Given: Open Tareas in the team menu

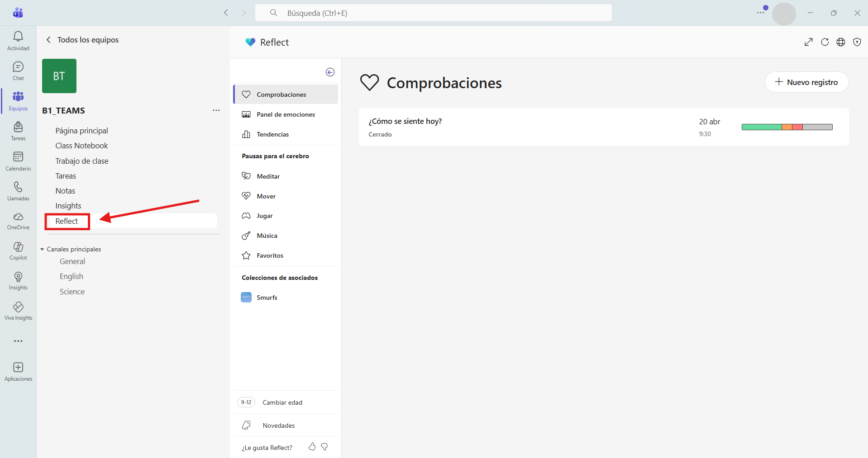Looking at the screenshot, I should (66, 176).
